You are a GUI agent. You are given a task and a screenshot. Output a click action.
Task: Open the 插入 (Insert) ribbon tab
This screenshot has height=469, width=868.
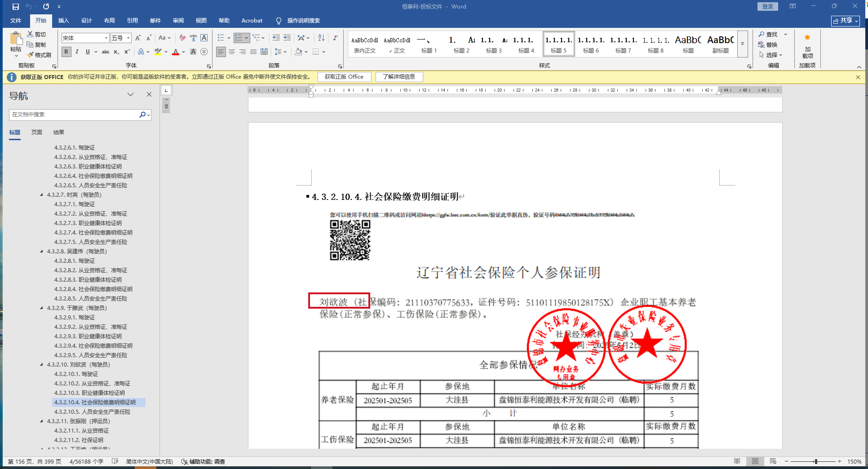pos(63,21)
